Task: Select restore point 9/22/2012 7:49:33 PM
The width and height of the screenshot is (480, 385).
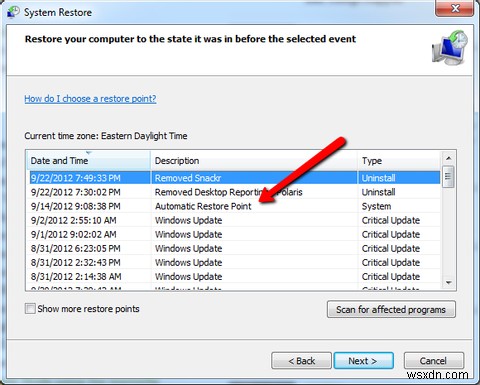Action: pos(235,178)
